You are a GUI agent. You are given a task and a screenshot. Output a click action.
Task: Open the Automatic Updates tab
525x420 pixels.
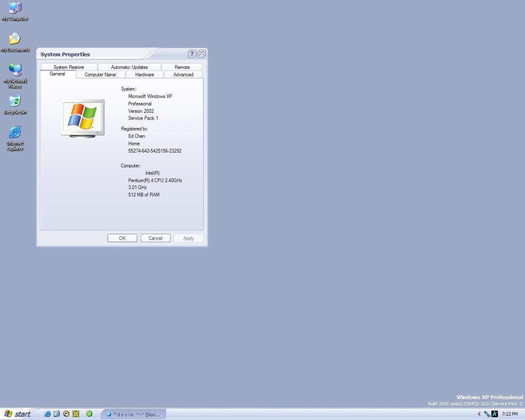pos(129,67)
